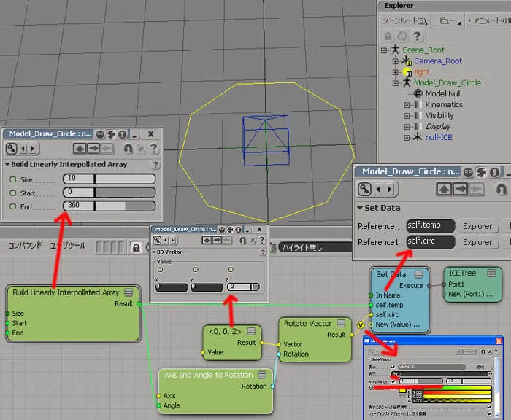
Task: Click the lock icon in ICE tree toolbar
Action: 137,248
